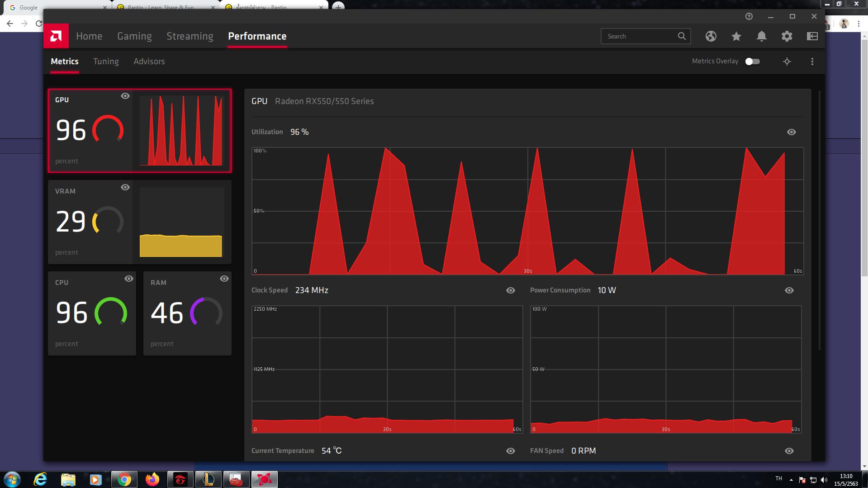Click the 234 MHz clock value

coord(312,290)
